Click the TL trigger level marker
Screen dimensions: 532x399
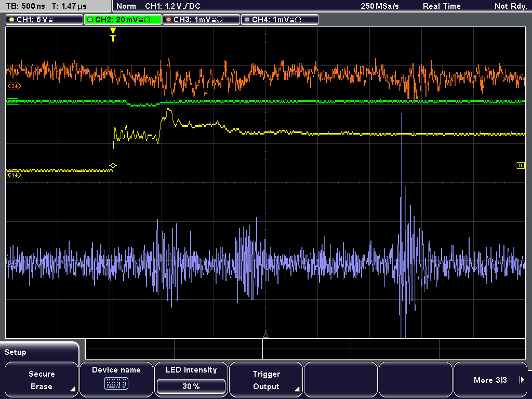coord(520,166)
